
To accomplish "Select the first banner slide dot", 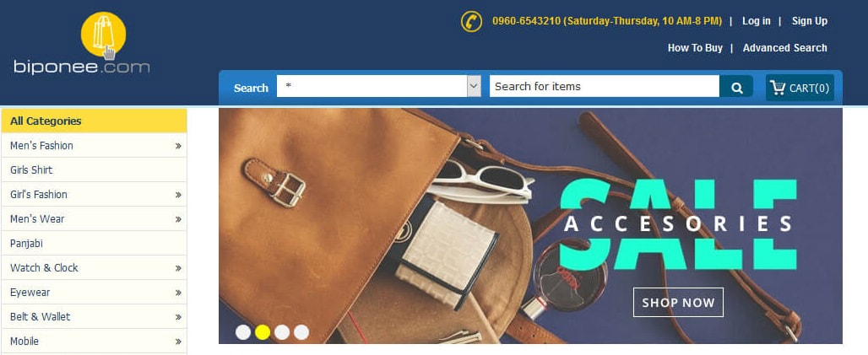I will (243, 332).
